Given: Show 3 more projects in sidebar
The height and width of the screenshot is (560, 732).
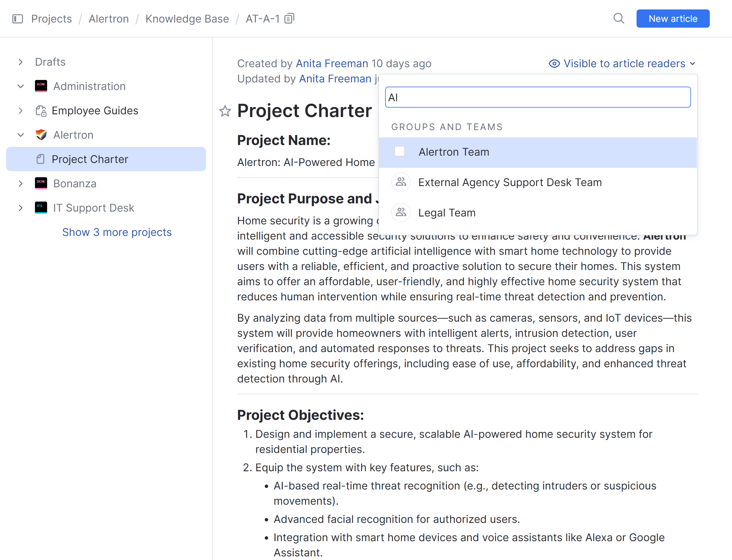Looking at the screenshot, I should [x=117, y=232].
